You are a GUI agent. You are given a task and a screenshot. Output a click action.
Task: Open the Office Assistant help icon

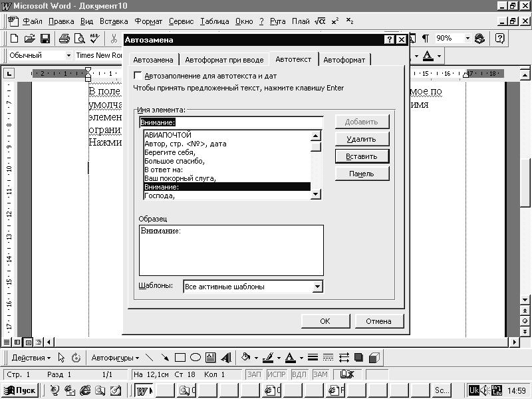click(500, 39)
